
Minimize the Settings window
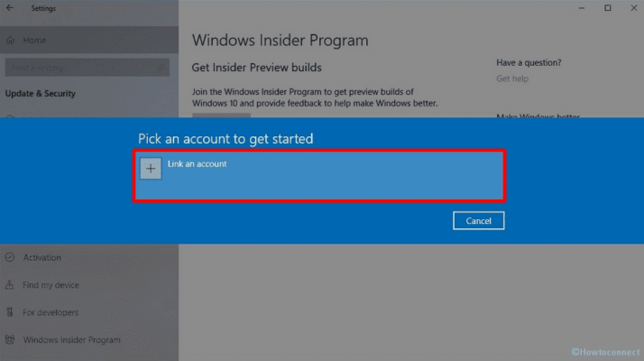[582, 8]
